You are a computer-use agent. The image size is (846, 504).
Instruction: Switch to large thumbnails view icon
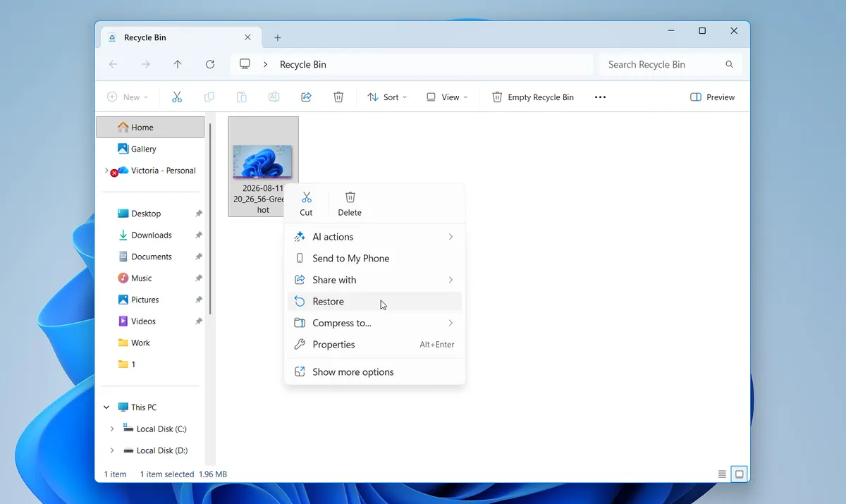point(740,474)
